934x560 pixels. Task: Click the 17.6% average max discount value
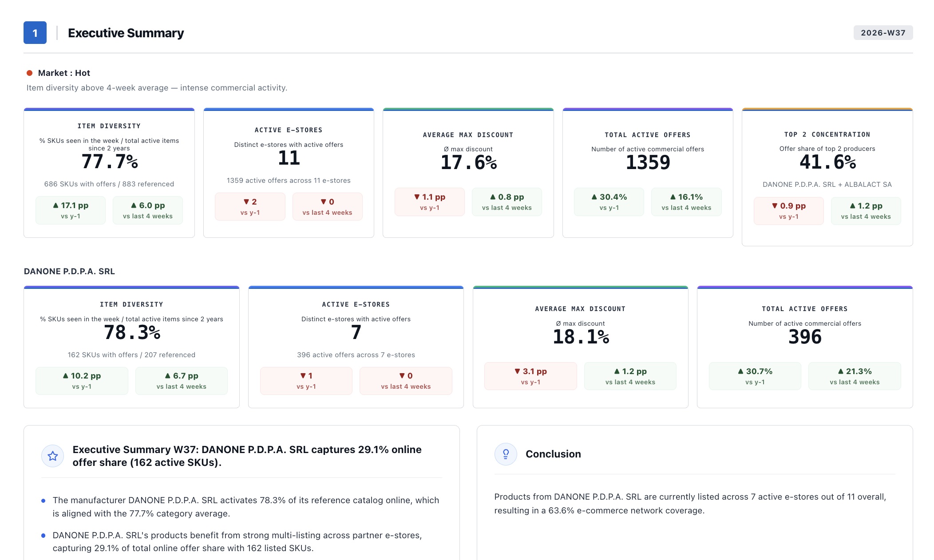(x=468, y=162)
